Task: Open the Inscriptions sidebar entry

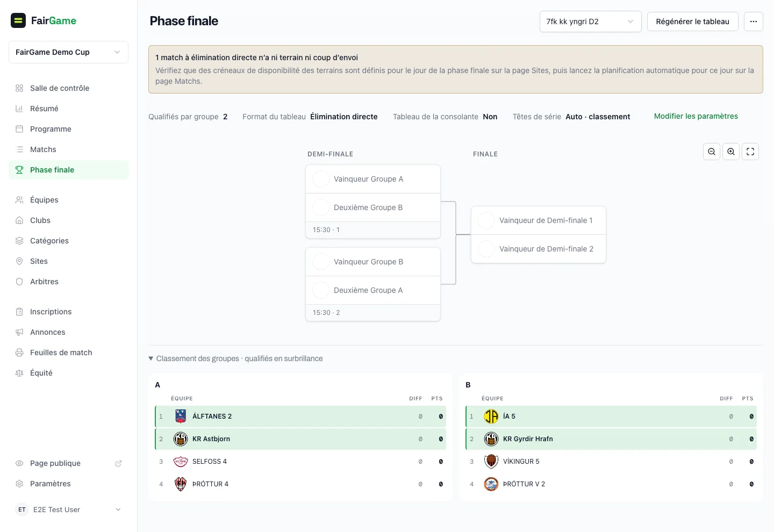Action: (68, 312)
